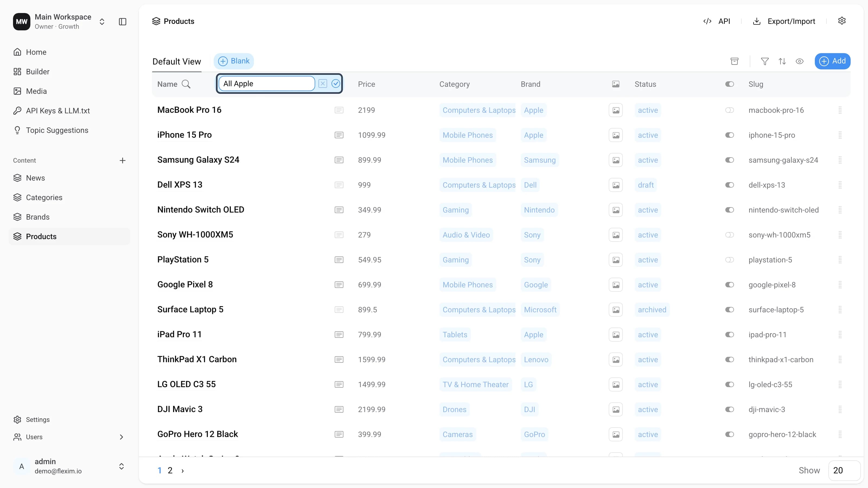Open the Media menu item
The image size is (868, 488).
pyautogui.click(x=69, y=91)
